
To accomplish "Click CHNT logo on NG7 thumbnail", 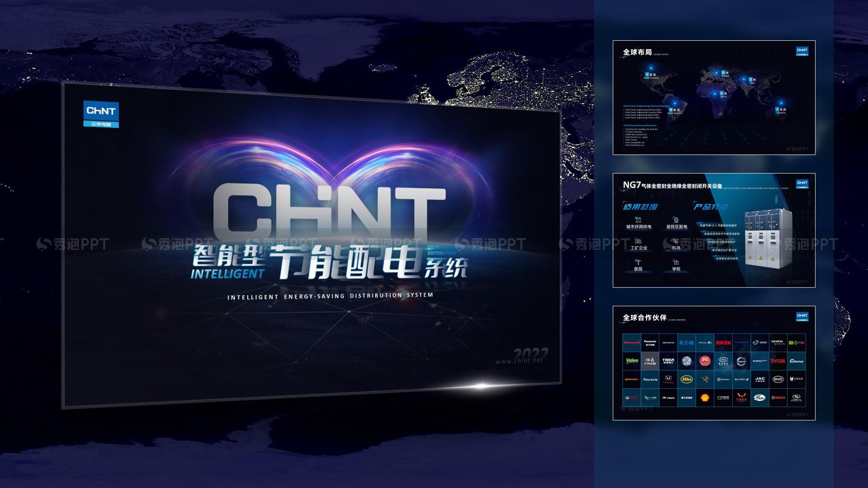I will 802,184.
